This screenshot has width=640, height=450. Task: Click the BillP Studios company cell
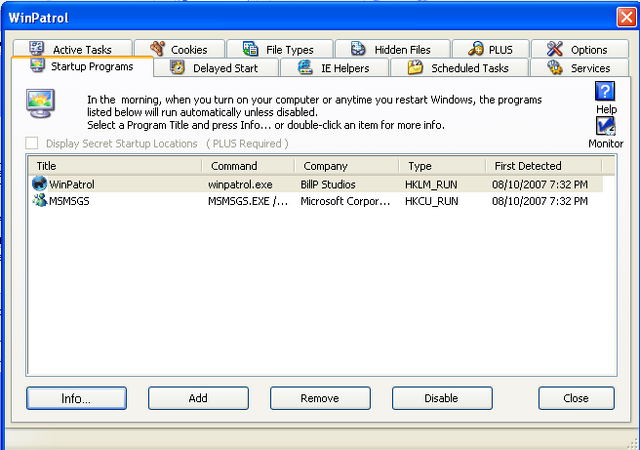coord(328,185)
